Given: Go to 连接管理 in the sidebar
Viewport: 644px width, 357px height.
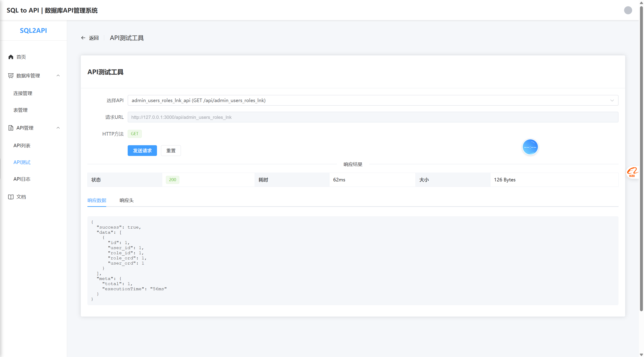Looking at the screenshot, I should tap(23, 93).
